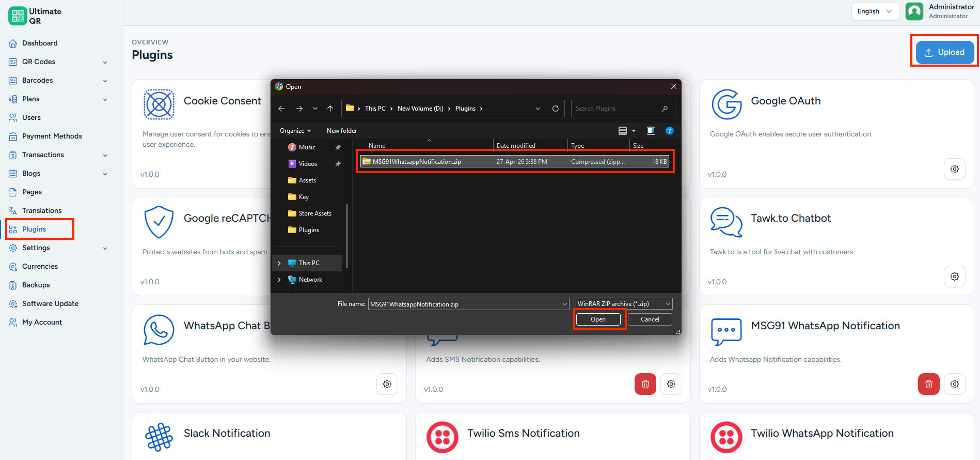Click the Cookie Consent plugin icon

coord(159,104)
